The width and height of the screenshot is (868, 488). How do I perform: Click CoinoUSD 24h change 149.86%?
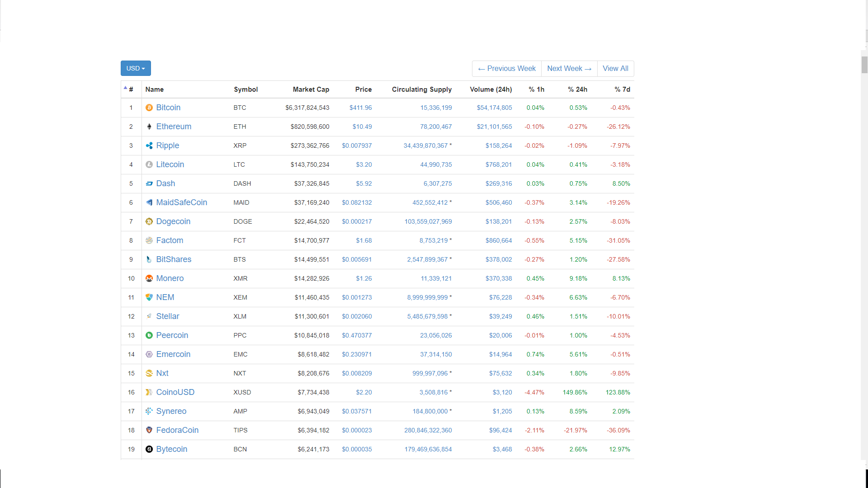[575, 392]
